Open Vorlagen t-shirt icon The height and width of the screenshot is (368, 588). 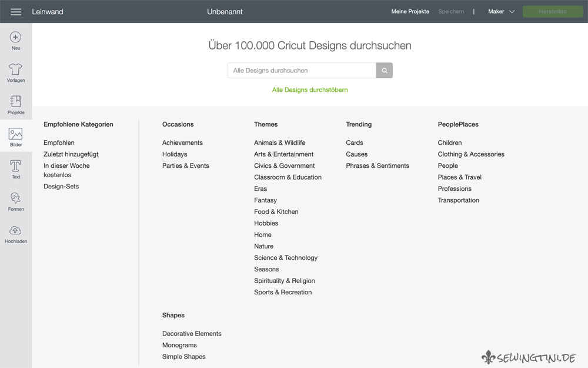(15, 69)
